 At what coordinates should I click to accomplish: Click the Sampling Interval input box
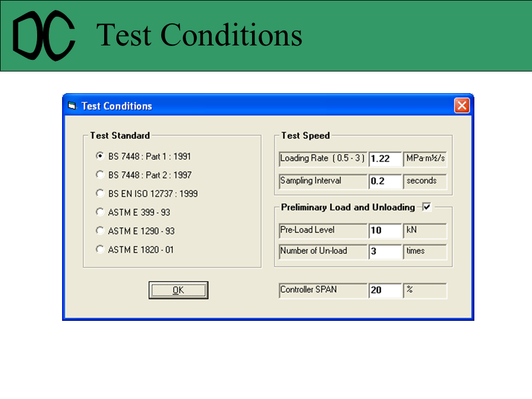[x=385, y=181]
